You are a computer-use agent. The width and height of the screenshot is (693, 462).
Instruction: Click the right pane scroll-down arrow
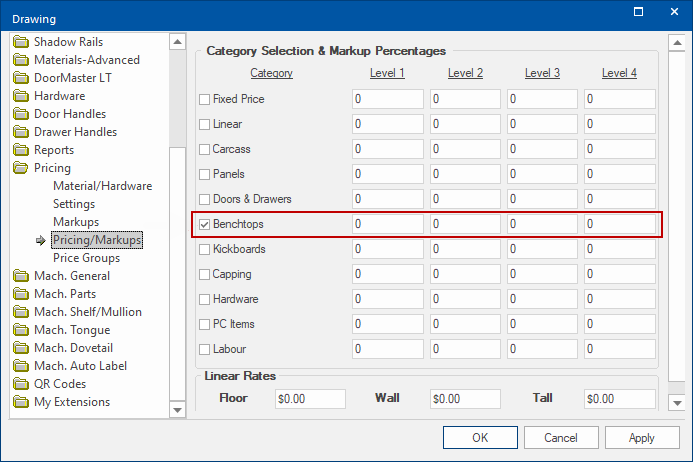pyautogui.click(x=677, y=403)
